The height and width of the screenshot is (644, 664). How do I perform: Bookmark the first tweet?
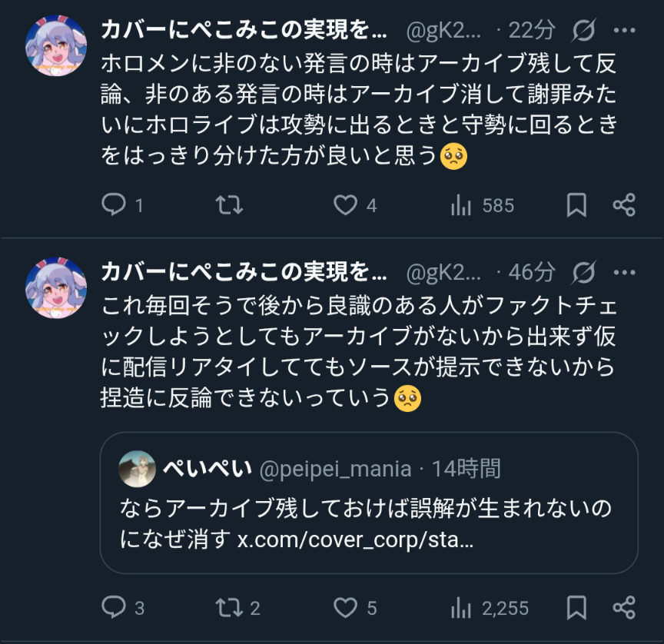[576, 205]
